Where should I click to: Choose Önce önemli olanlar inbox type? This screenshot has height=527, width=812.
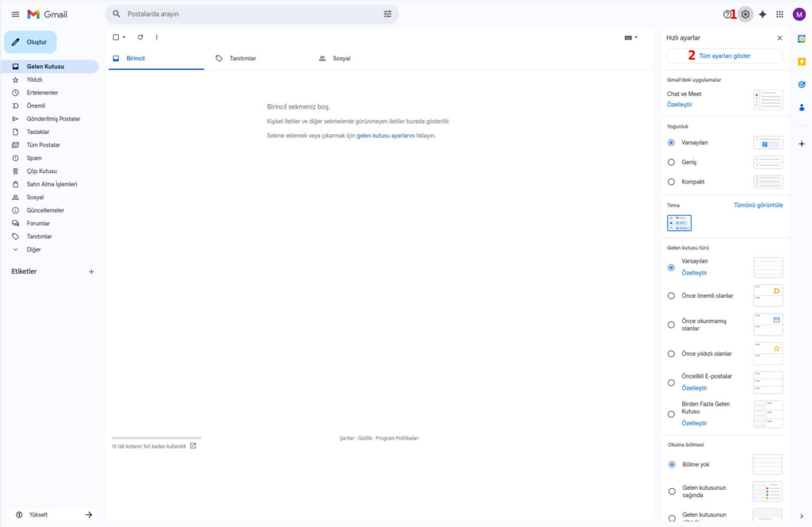tap(672, 296)
